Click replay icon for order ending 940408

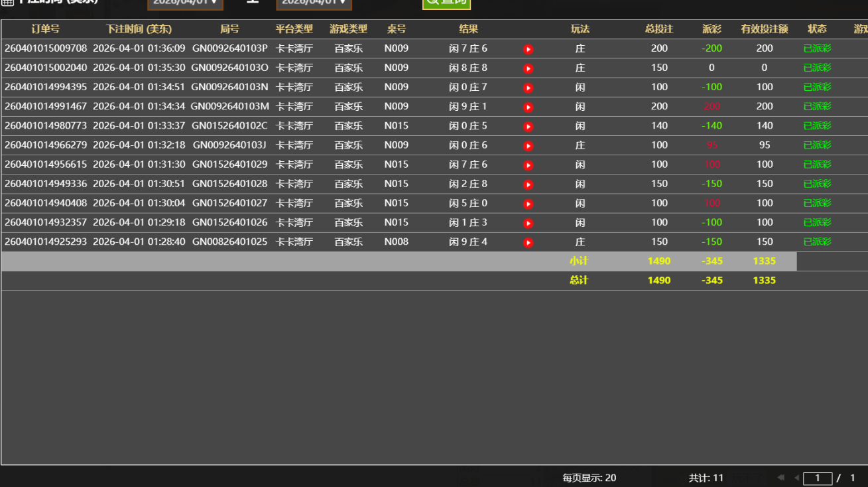528,203
